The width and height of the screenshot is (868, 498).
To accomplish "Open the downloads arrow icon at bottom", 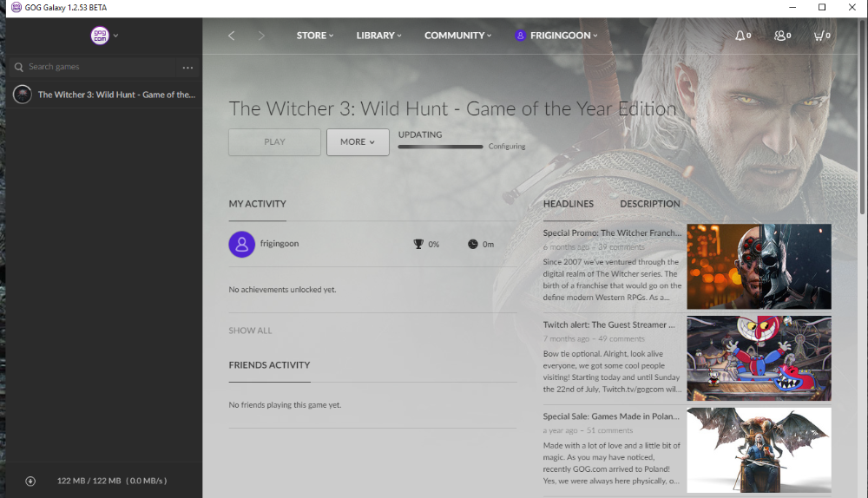I will [30, 482].
